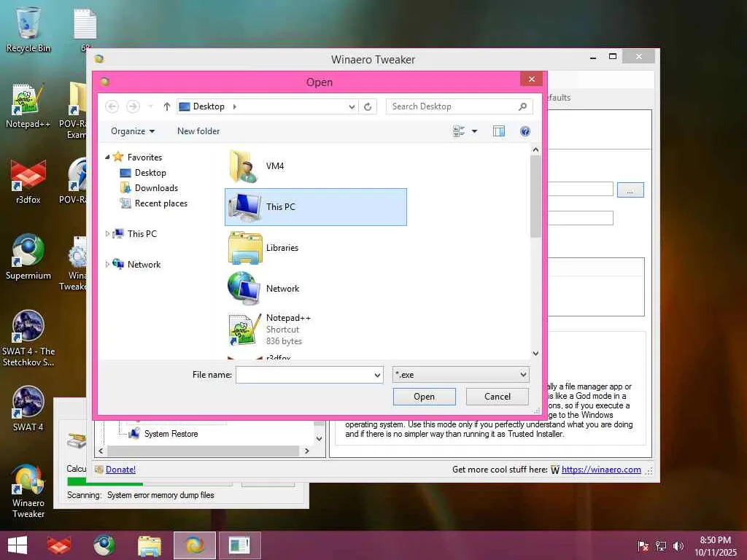Open the File name dropdown list
Image resolution: width=747 pixels, height=560 pixels.
point(377,376)
